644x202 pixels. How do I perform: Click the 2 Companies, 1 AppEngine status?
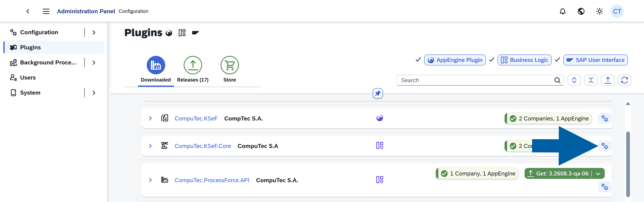548,119
